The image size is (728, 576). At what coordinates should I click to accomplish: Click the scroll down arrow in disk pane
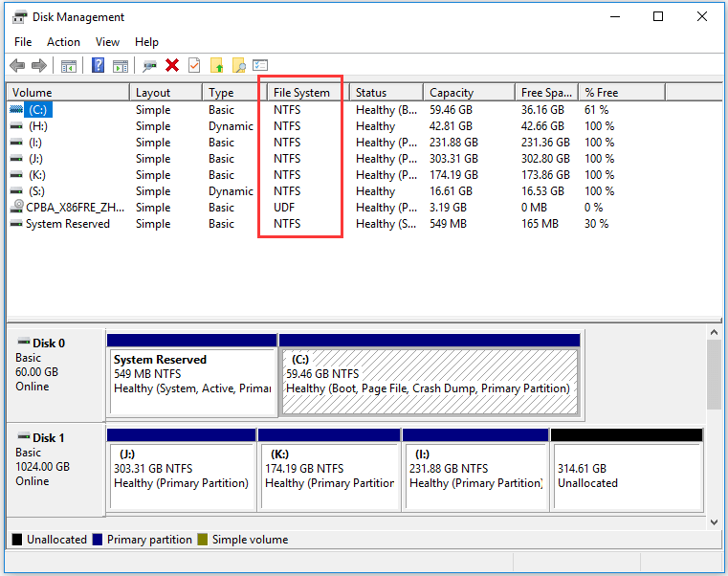(x=714, y=522)
